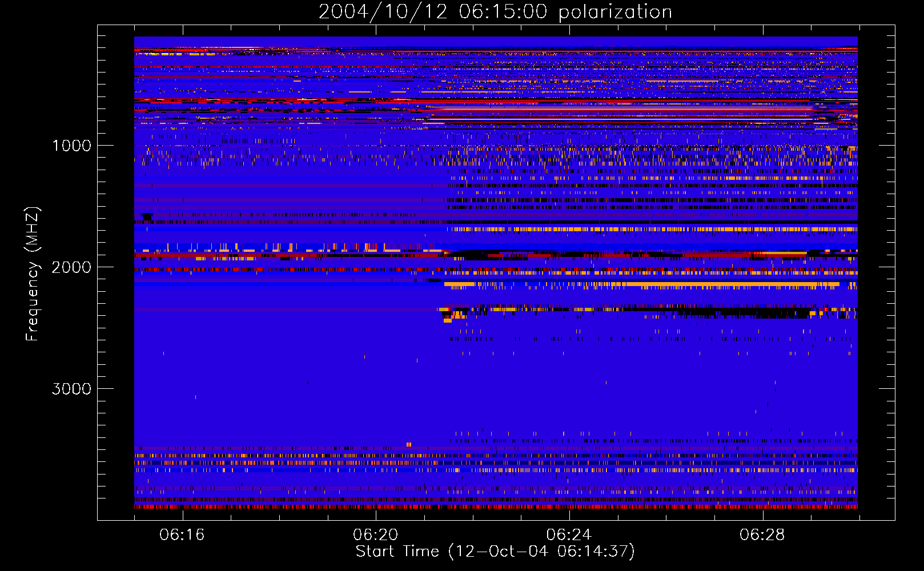Click the "06:16" time tick label
Viewport: 924px width, 571px height.
[x=182, y=535]
